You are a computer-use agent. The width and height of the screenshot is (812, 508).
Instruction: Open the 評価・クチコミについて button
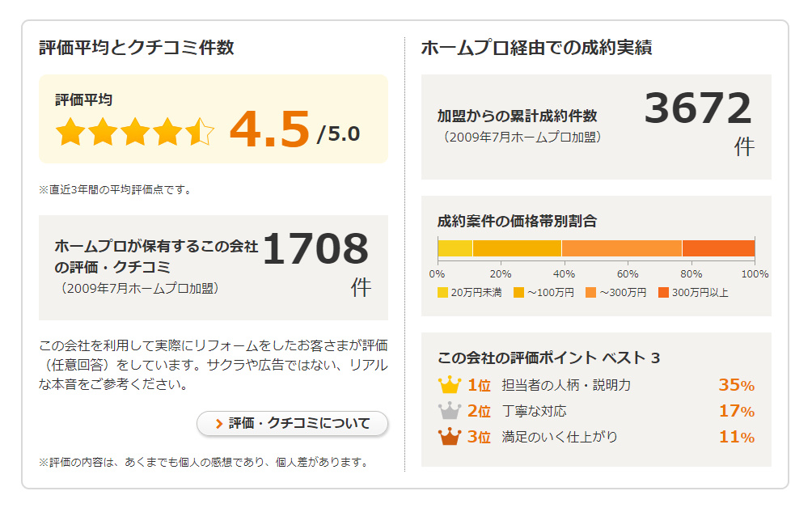pos(292,424)
